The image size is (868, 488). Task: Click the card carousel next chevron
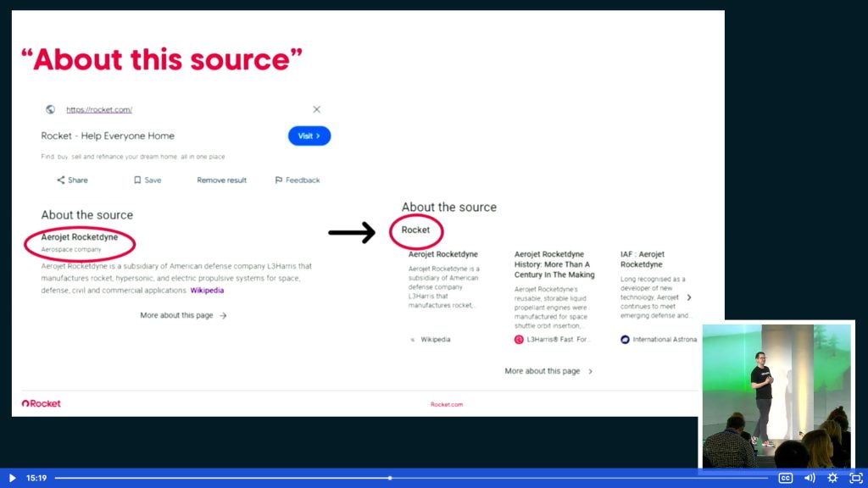click(x=689, y=297)
